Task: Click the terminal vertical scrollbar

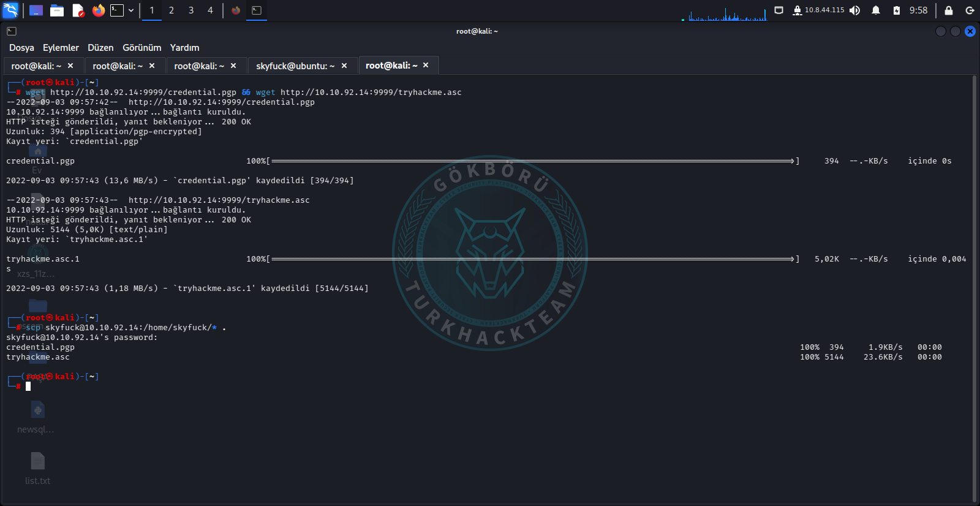Action: pyautogui.click(x=974, y=288)
